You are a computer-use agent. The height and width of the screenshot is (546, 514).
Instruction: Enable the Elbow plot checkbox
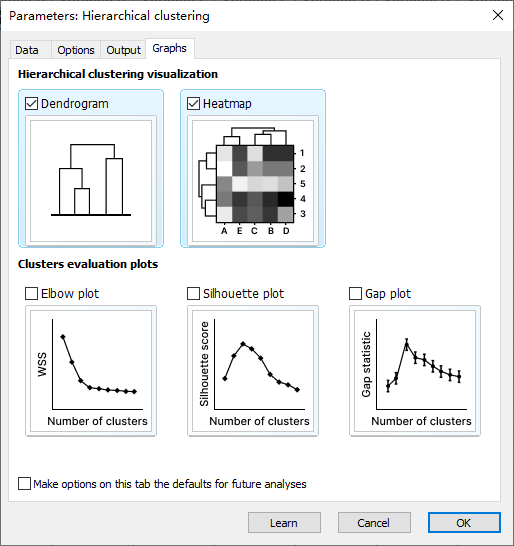[x=31, y=294]
